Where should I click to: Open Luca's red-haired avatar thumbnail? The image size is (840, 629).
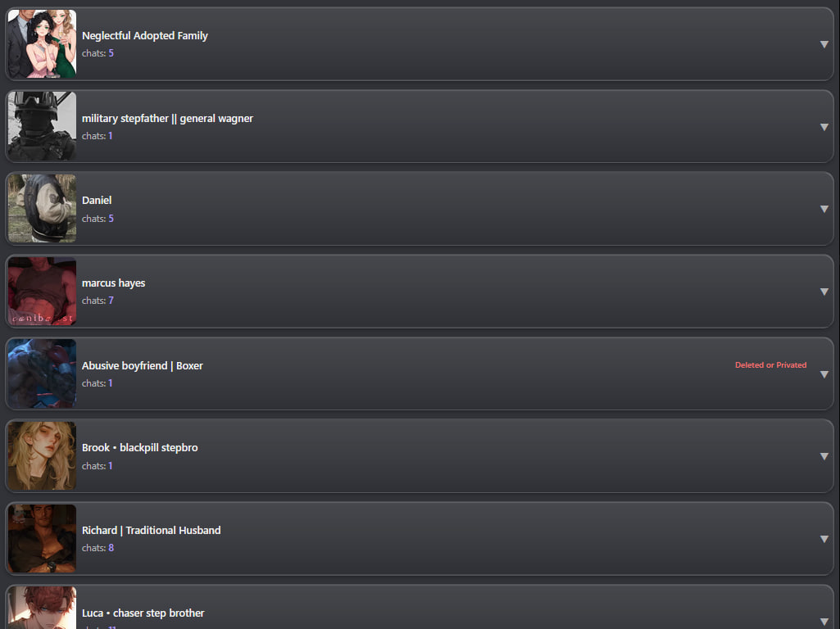tap(42, 608)
